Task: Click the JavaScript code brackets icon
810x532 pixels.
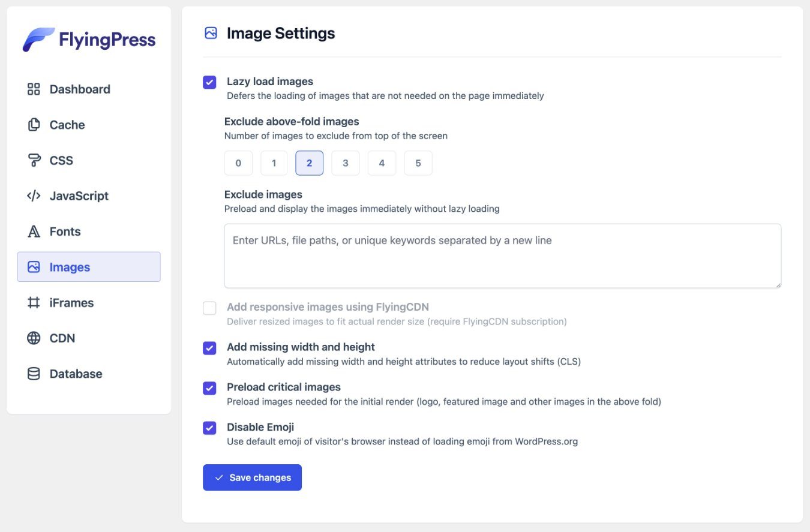Action: 34,196
